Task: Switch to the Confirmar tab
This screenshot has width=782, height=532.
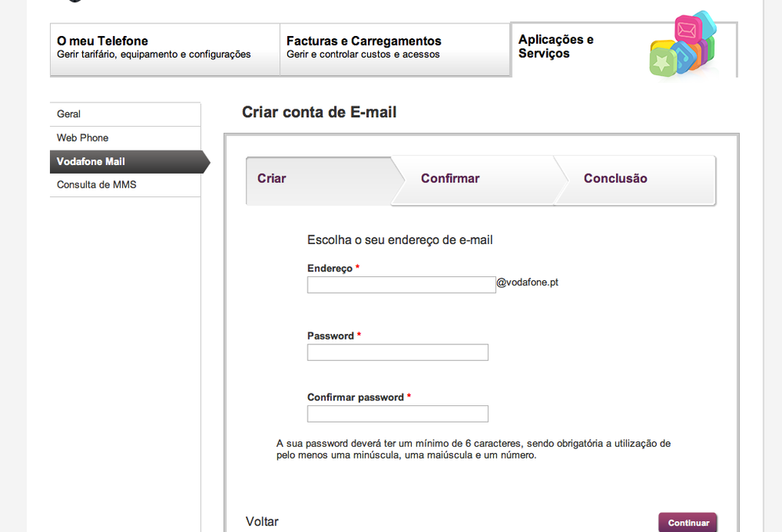Action: 450,178
